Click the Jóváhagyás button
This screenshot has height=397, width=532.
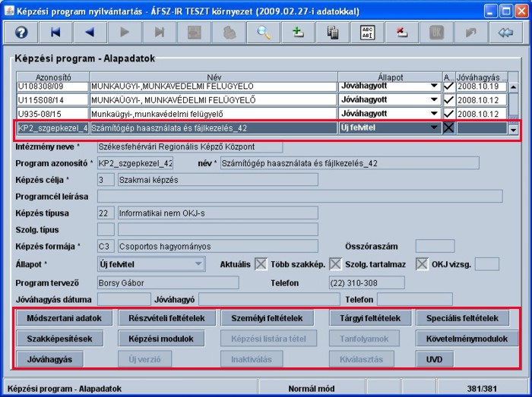49,358
